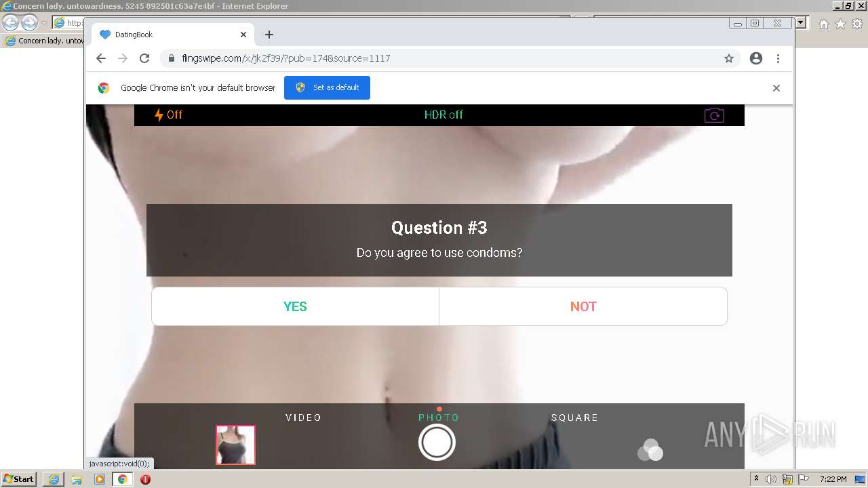Click the Chrome taskbar icon

point(123,479)
